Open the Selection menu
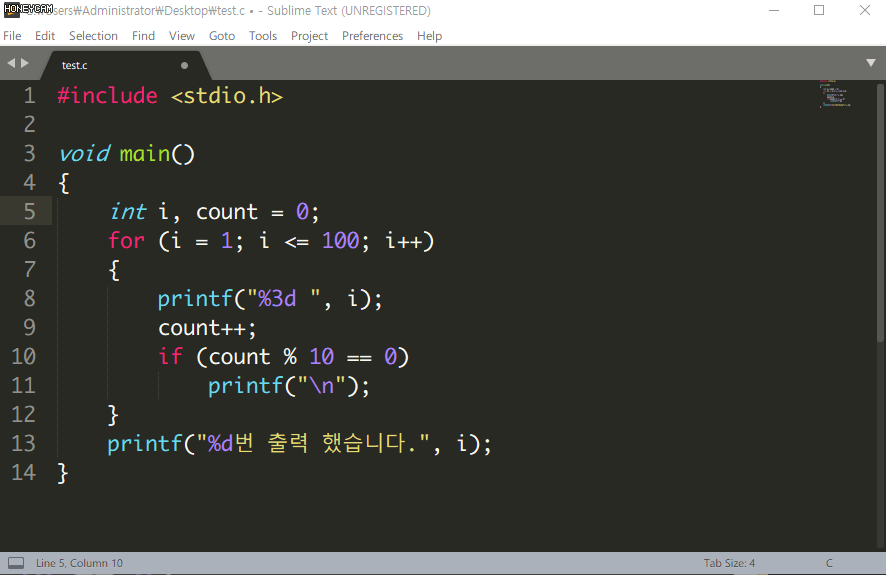This screenshot has width=886, height=575. pyautogui.click(x=93, y=36)
